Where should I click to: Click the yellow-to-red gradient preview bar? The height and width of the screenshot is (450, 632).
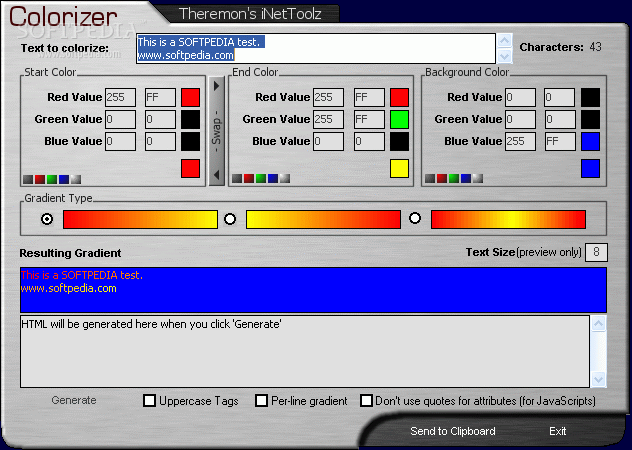(323, 219)
